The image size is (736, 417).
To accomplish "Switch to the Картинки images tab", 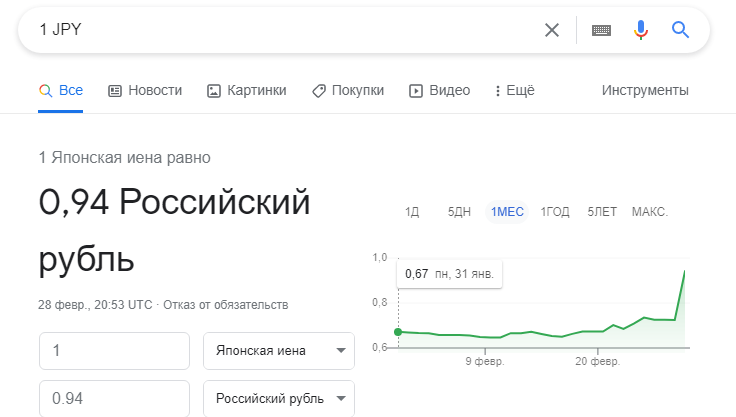I will tap(246, 90).
